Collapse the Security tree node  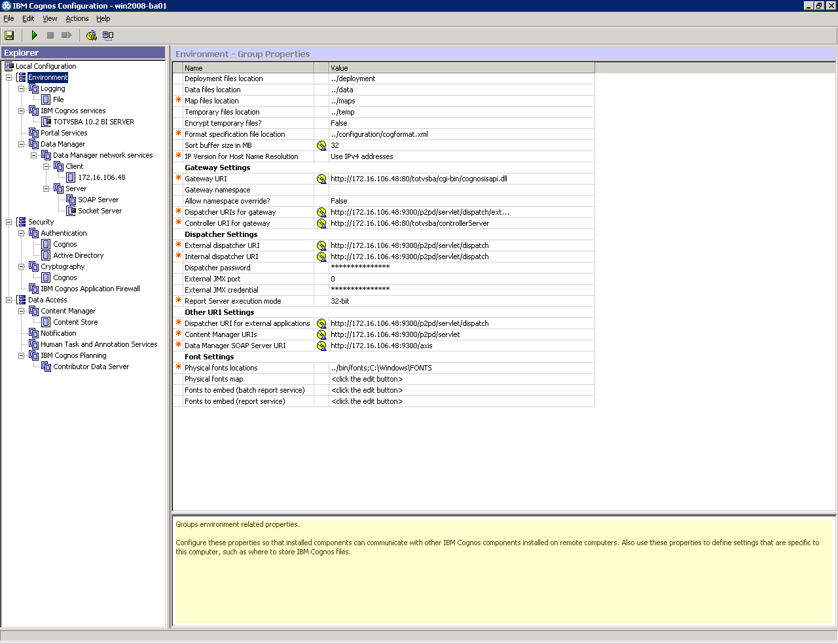(9, 222)
